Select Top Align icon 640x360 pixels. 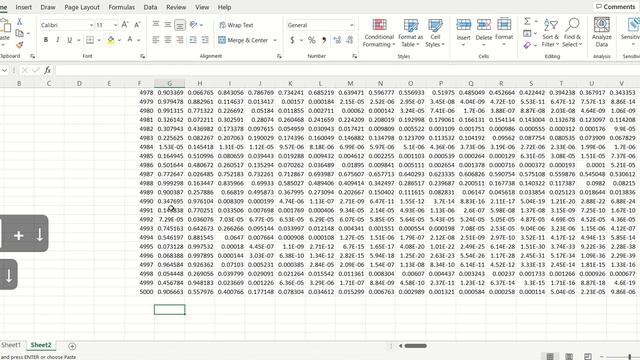pos(156,24)
